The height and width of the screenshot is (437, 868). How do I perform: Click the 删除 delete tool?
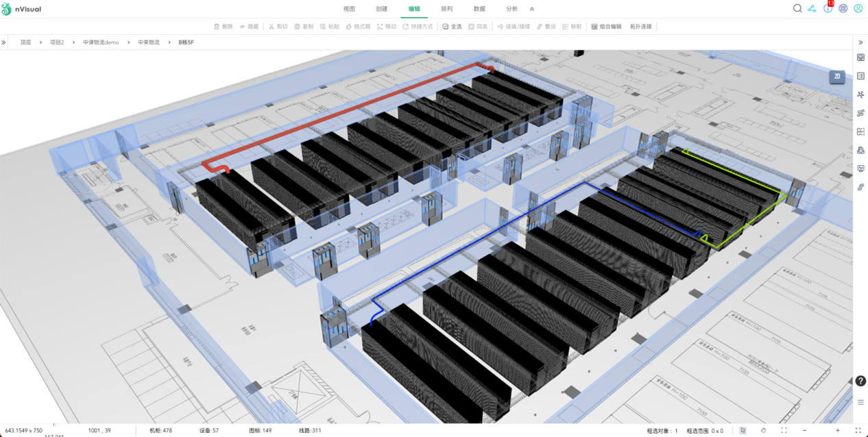(223, 27)
